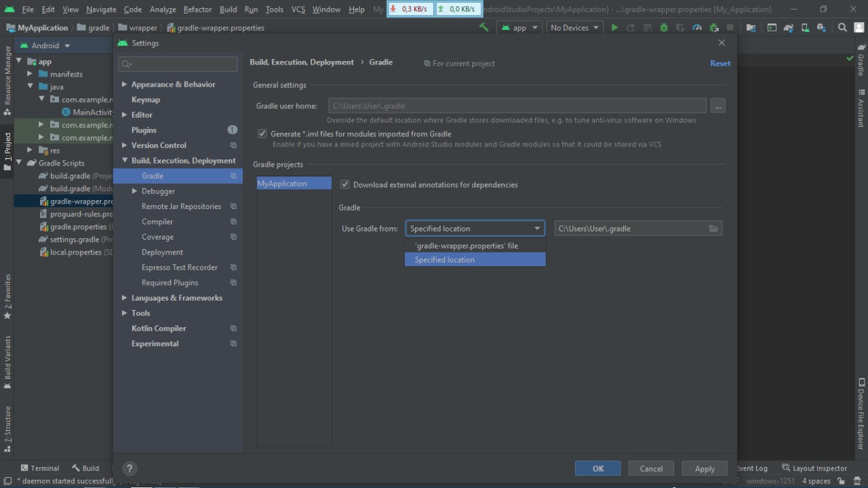Select 'gradle-wrapper.properties' file option

click(x=475, y=246)
